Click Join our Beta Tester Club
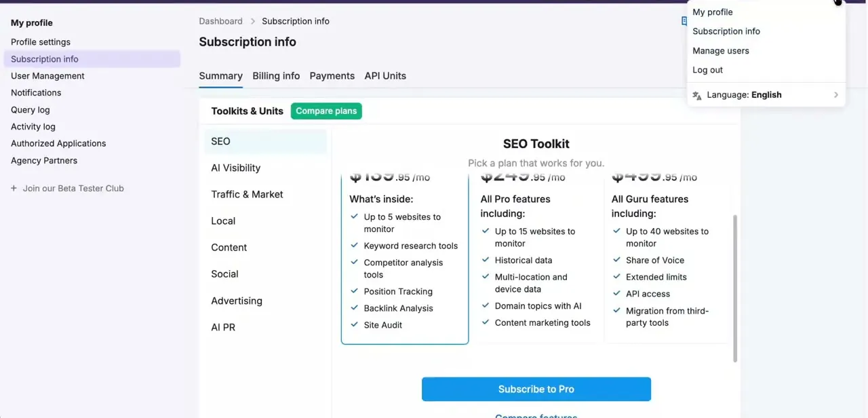The width and height of the screenshot is (868, 418). click(73, 189)
